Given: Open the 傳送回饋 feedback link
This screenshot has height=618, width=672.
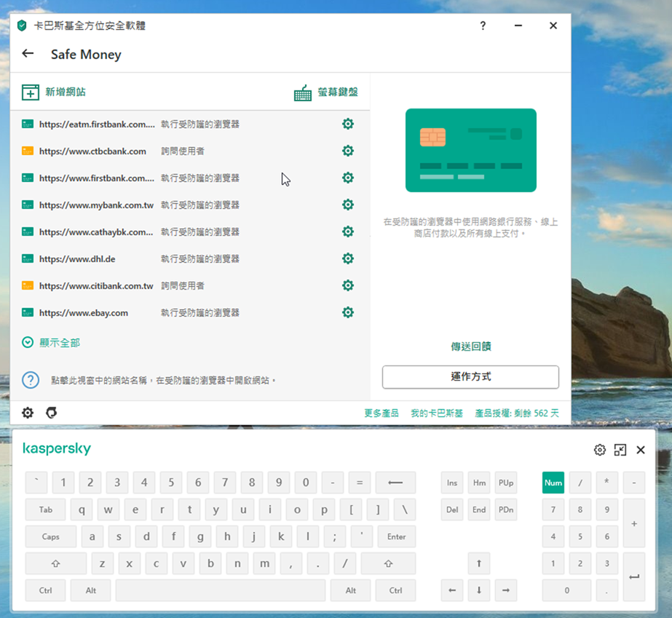Looking at the screenshot, I should coord(470,346).
